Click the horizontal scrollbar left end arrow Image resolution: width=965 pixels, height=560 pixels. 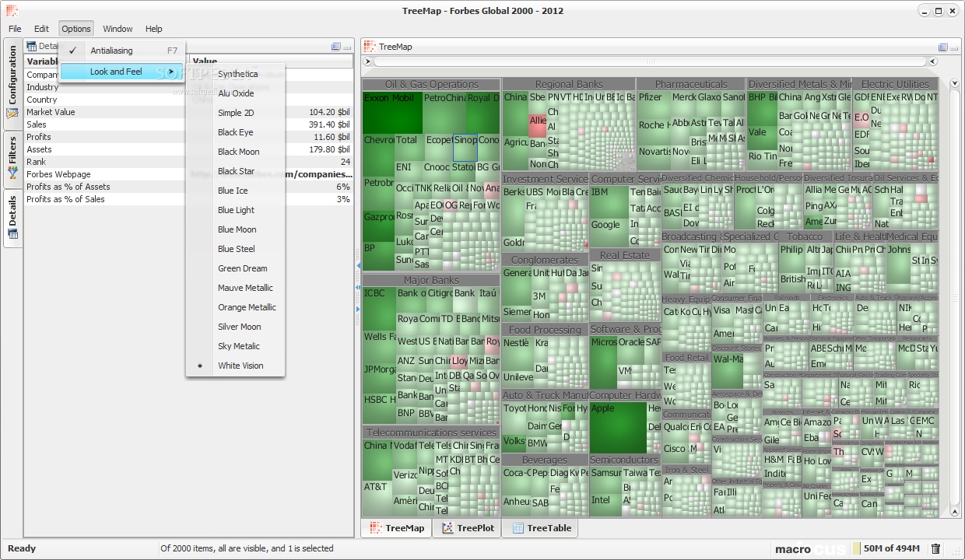point(369,61)
